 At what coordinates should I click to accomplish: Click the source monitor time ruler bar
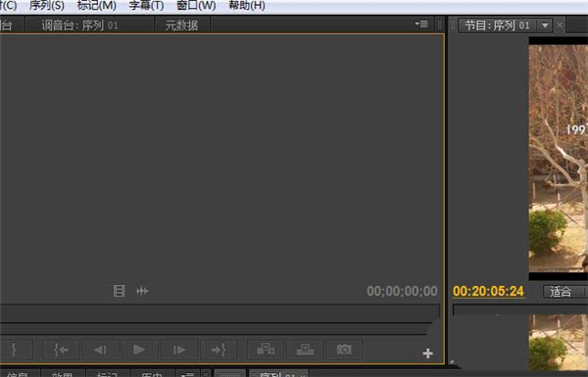(x=220, y=312)
